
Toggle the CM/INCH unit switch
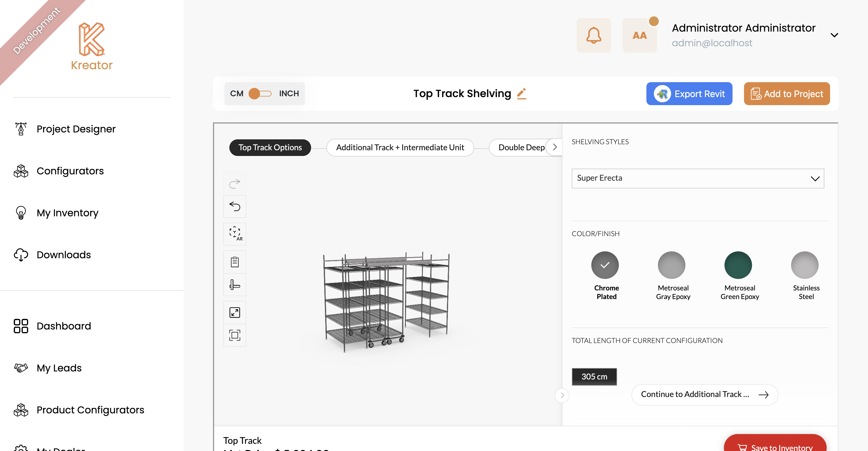click(x=260, y=93)
